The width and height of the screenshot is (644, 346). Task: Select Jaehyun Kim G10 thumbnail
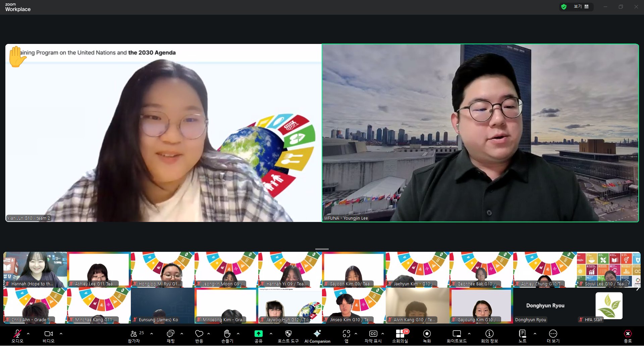418,270
